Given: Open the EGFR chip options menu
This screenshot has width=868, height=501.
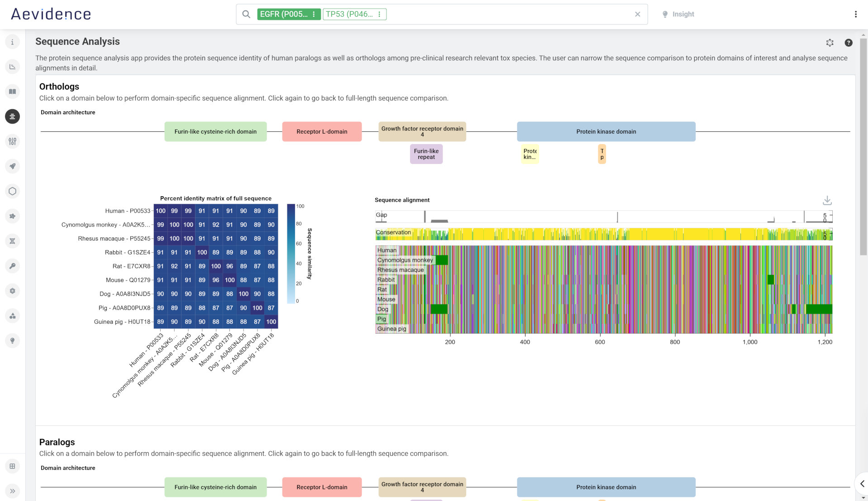Looking at the screenshot, I should (x=314, y=14).
